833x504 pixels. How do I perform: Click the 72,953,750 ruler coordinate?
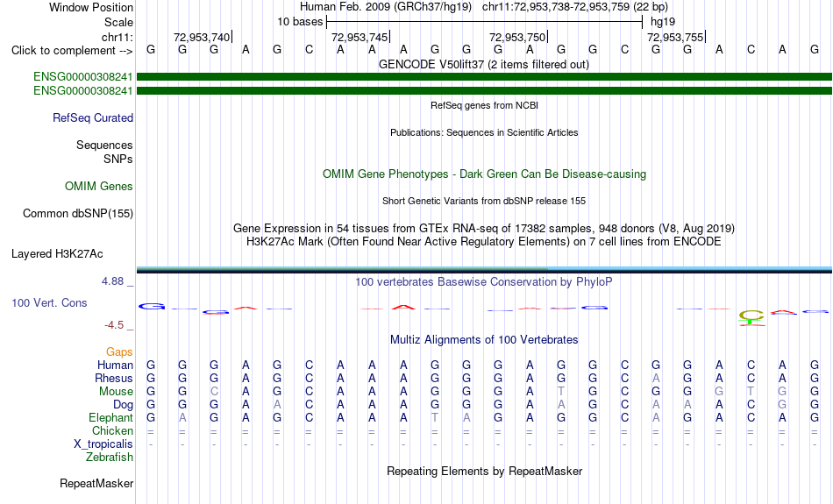click(x=517, y=37)
